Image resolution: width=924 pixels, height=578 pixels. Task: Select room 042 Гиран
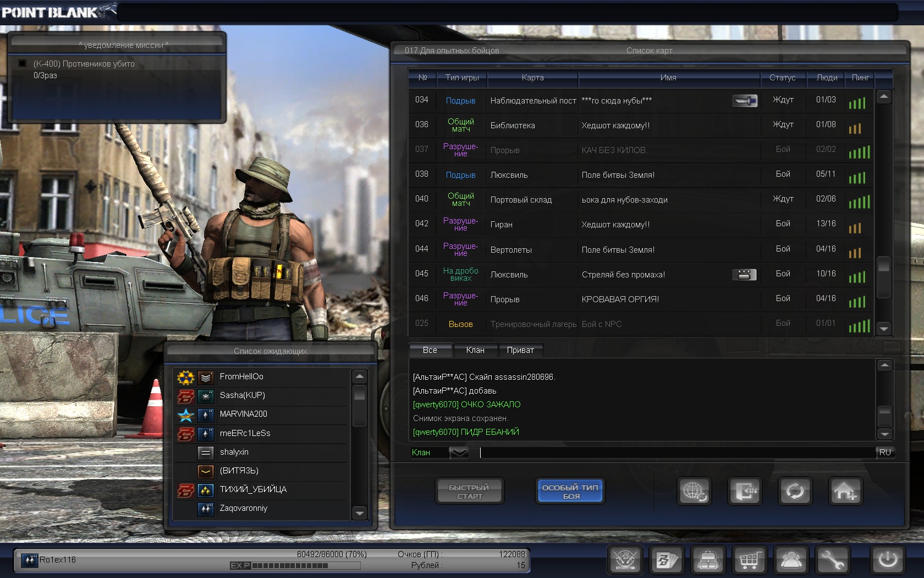640,225
